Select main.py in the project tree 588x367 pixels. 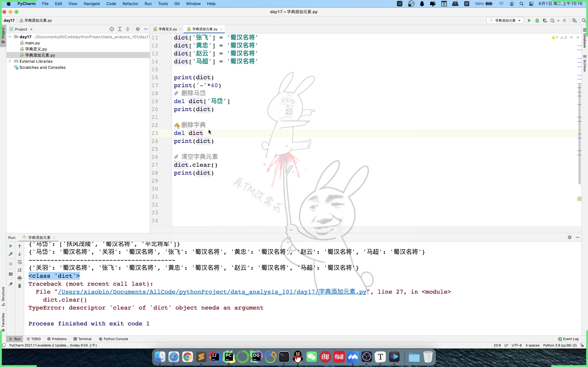click(x=32, y=43)
